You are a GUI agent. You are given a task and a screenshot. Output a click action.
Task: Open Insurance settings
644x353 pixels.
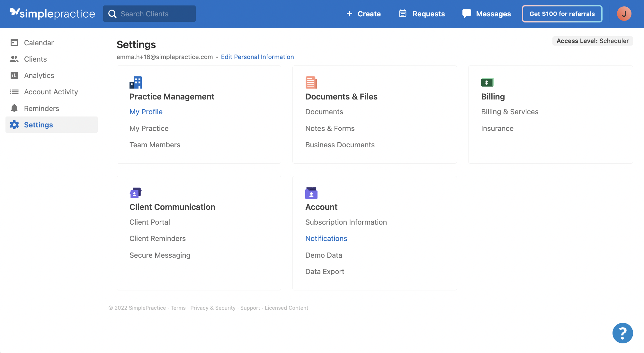tap(497, 128)
